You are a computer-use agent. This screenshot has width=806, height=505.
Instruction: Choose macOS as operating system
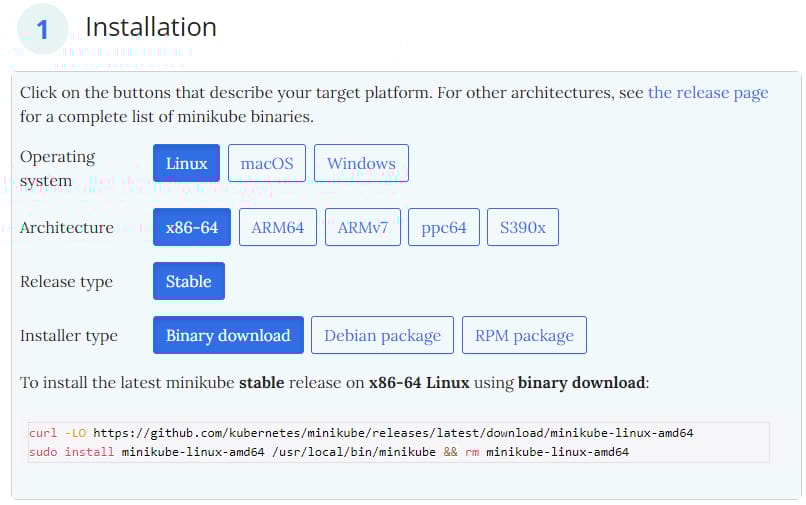pos(267,163)
